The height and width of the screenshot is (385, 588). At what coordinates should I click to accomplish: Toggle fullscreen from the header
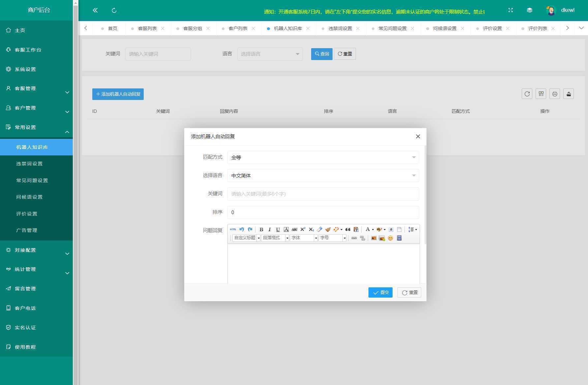point(511,10)
